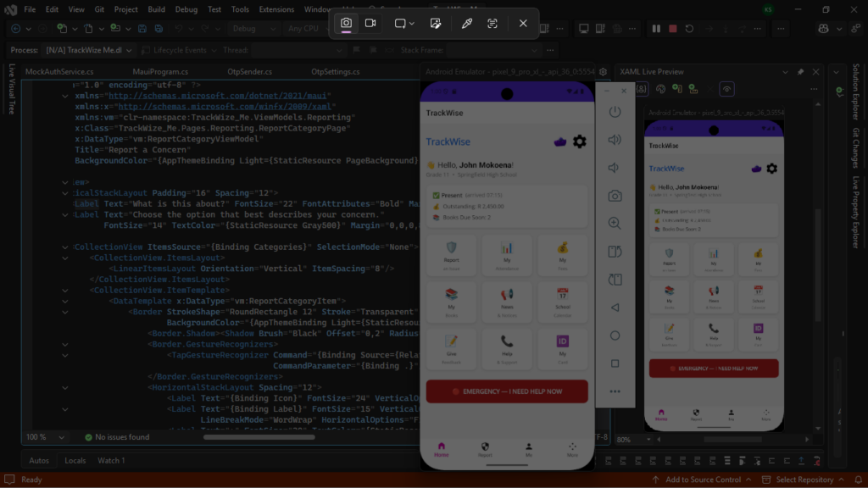Screen dimensions: 868x488
Task: Click the emulator zoom magnifier icon
Action: pyautogui.click(x=615, y=224)
